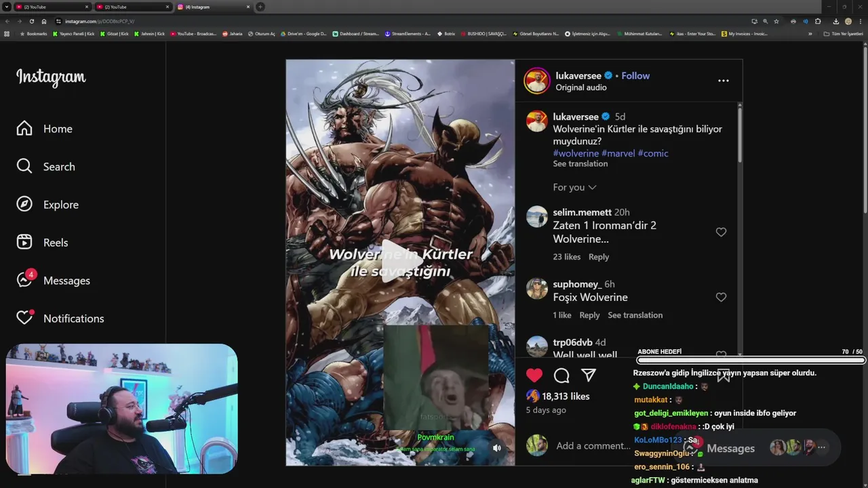The height and width of the screenshot is (488, 868).
Task: Open My Invoices bookmark
Action: click(745, 34)
